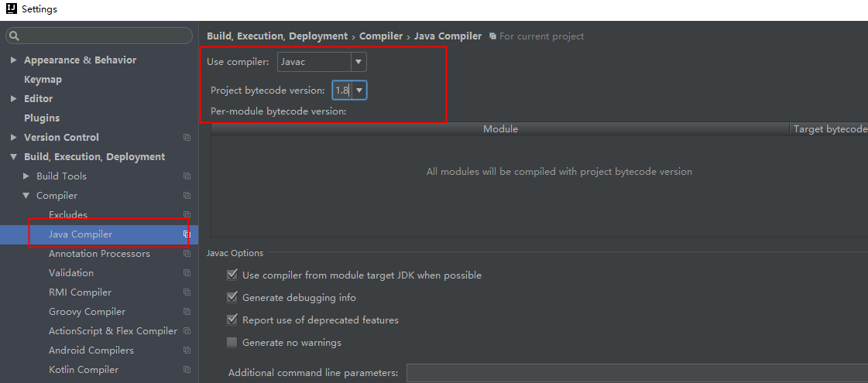868x383 pixels.
Task: Click project-level icon beside ActionScript & Flex Compiler
Action: [187, 331]
